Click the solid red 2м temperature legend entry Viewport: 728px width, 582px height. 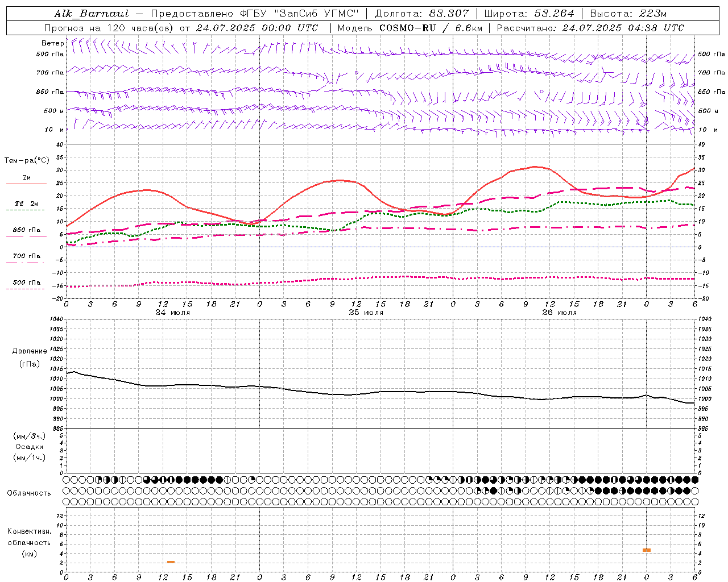tap(26, 180)
